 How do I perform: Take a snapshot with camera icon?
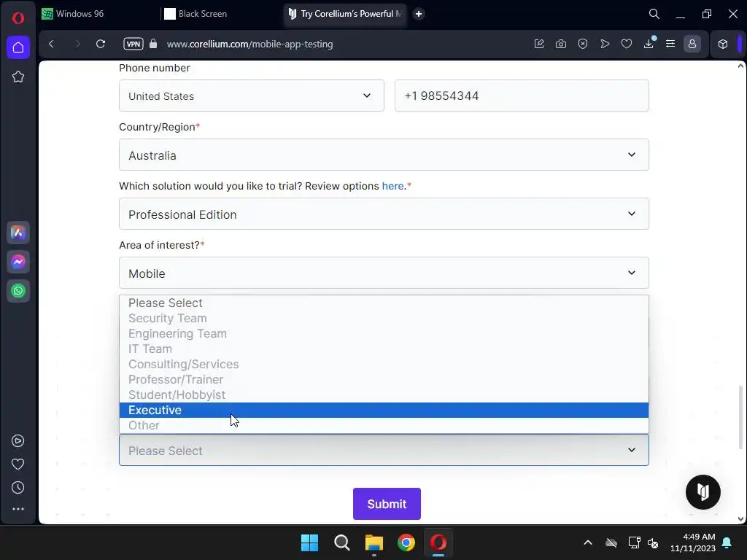pos(561,44)
